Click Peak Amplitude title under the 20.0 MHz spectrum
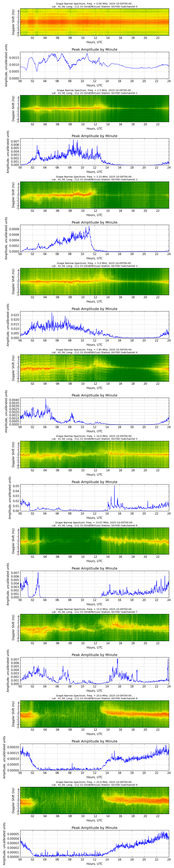The width and height of the screenshot is (174, 868). coord(95,741)
